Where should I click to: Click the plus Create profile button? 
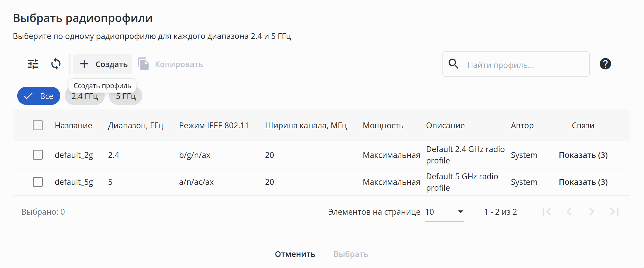point(103,64)
